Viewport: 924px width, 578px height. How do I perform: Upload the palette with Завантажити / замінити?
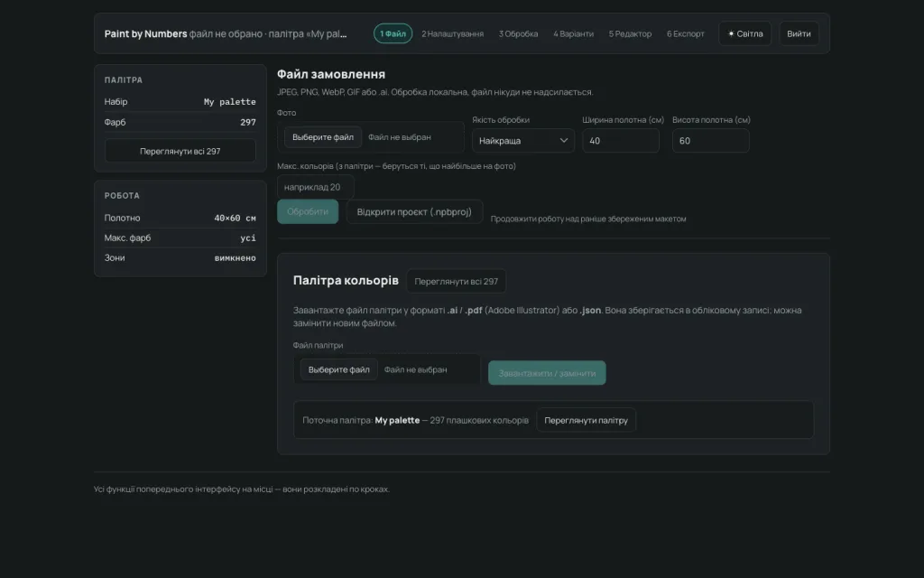547,373
